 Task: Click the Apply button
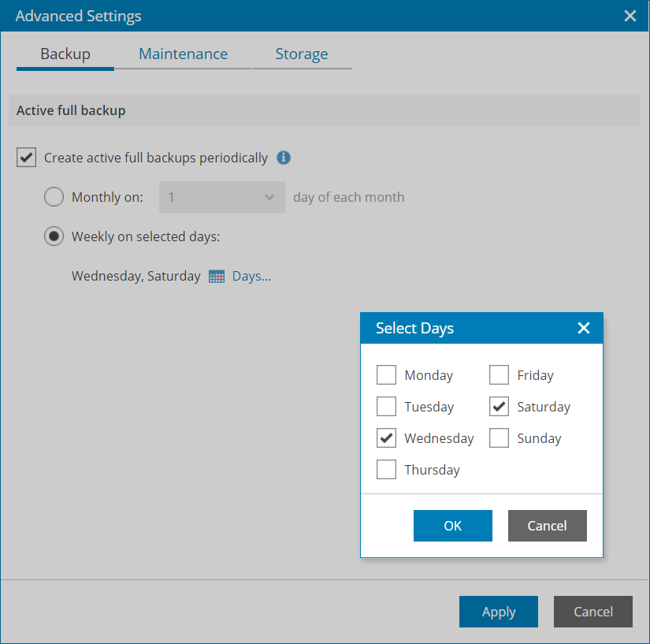coord(498,612)
